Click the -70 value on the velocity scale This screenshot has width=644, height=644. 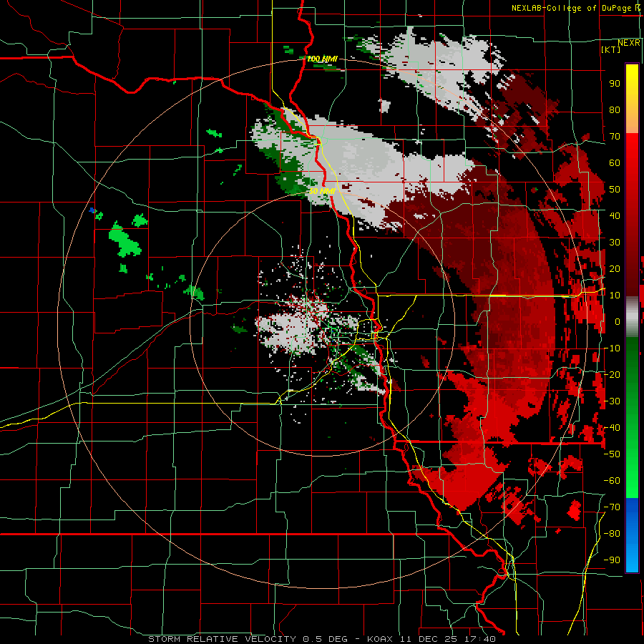click(612, 507)
